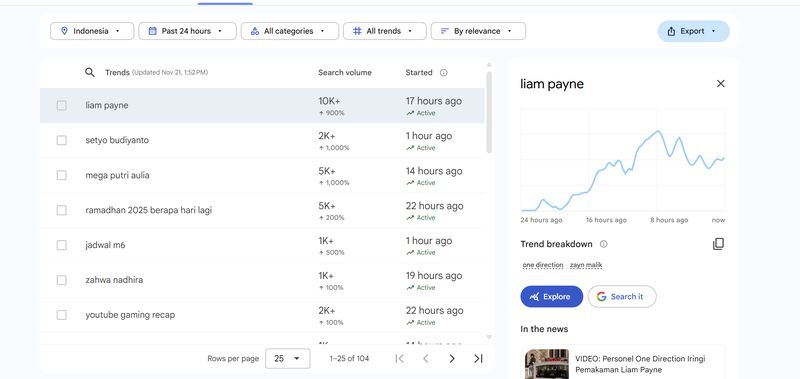Click the Explore button
This screenshot has width=800, height=379.
pos(552,296)
